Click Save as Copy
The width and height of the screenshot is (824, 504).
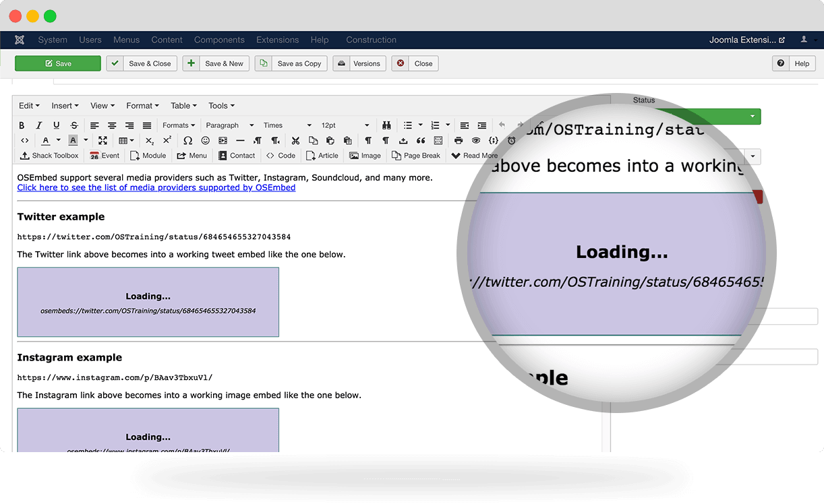291,63
